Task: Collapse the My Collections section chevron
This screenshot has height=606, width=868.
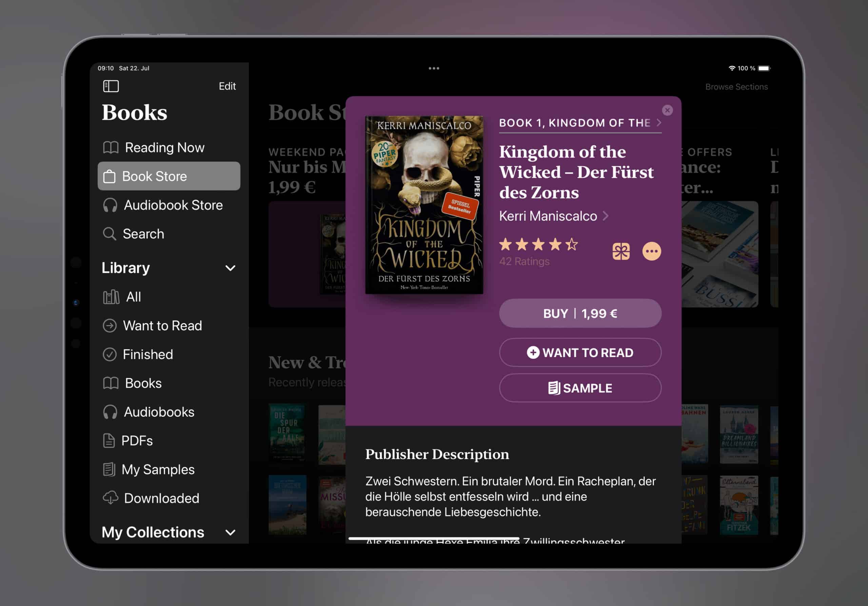Action: coord(230,533)
